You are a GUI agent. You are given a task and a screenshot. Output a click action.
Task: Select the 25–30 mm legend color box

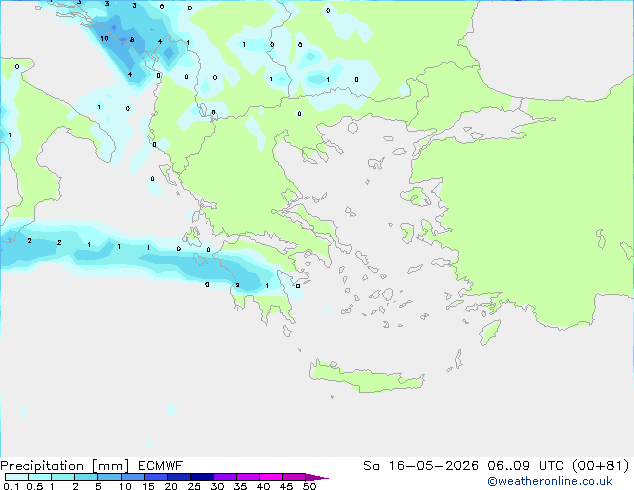[201, 477]
